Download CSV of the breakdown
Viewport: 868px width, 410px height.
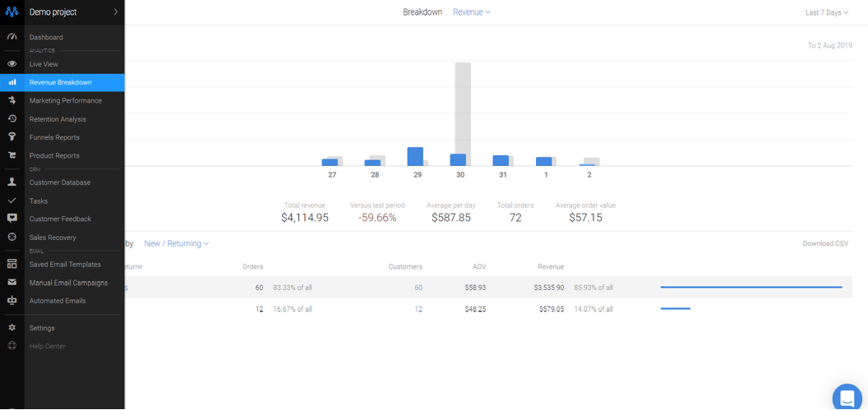click(825, 244)
